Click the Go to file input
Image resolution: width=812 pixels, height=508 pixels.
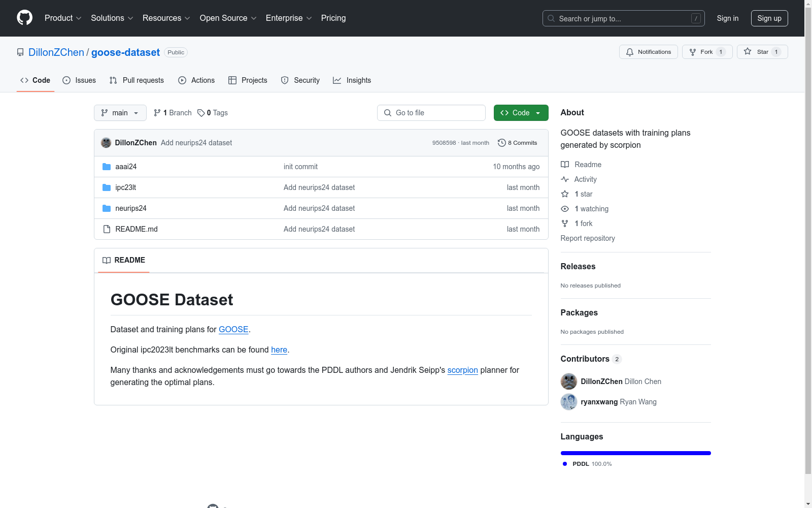pyautogui.click(x=431, y=113)
